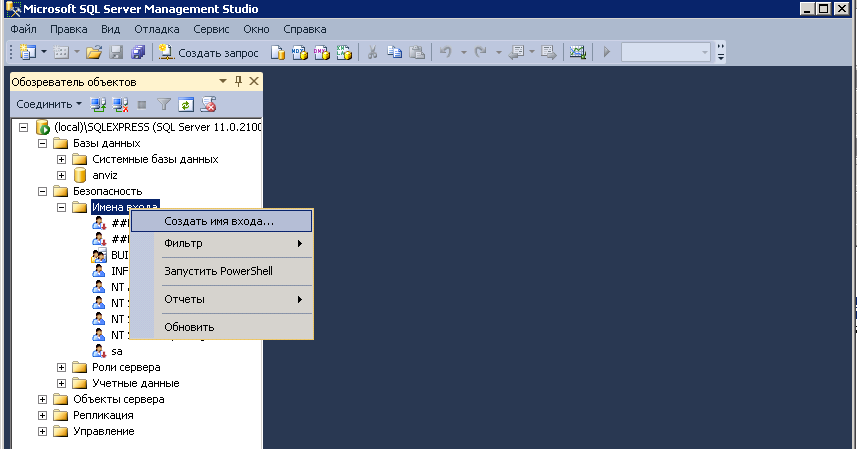Open toolbar options overflow arrow
The image size is (857, 449).
[721, 52]
